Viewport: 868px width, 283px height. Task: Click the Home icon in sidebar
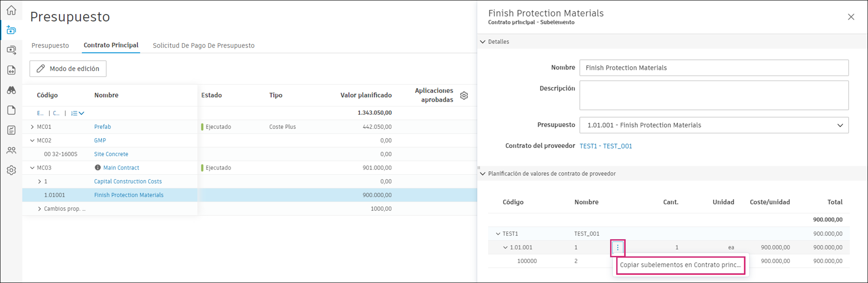(12, 10)
